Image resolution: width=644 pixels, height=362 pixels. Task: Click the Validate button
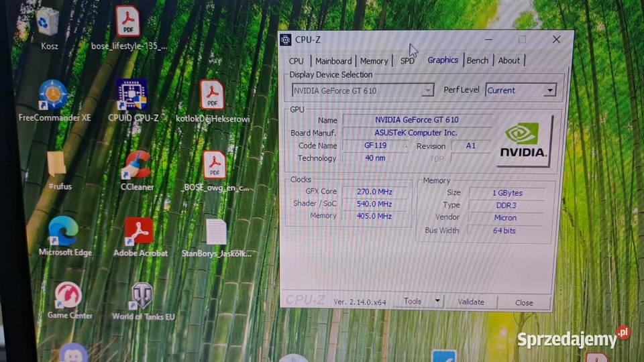click(x=471, y=302)
